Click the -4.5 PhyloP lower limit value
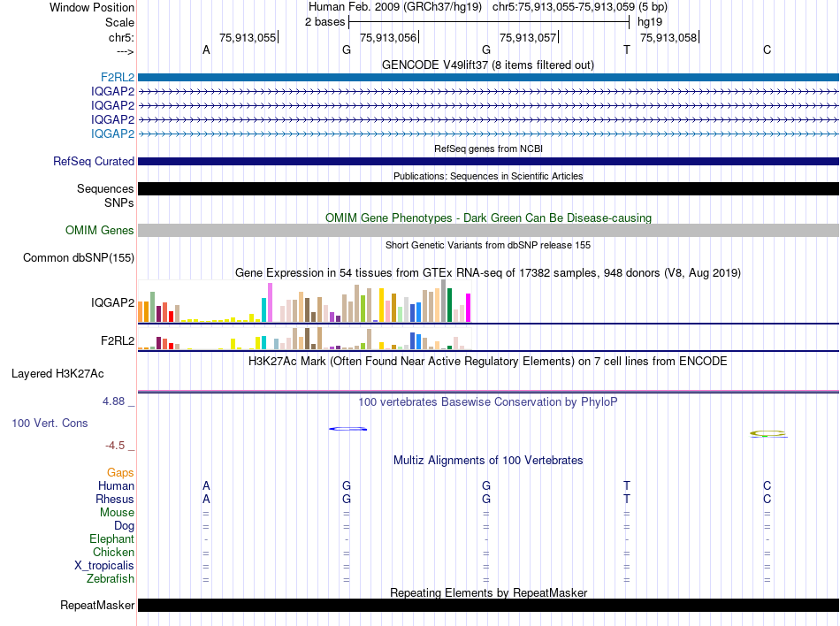The height and width of the screenshot is (626, 840). [115, 446]
